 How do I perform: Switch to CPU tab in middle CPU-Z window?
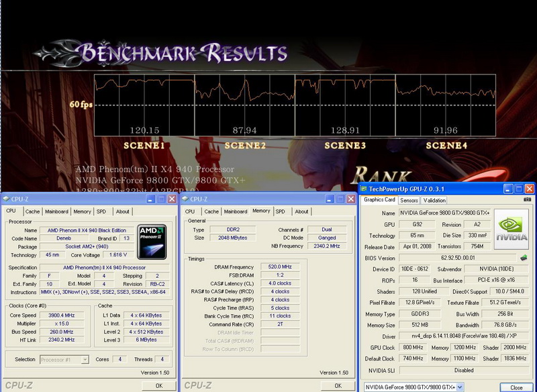(x=190, y=211)
